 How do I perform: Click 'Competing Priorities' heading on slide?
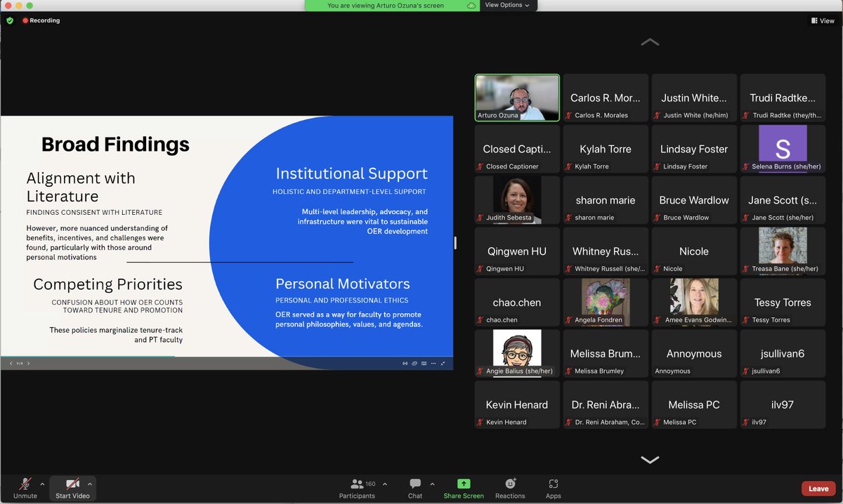tap(107, 284)
